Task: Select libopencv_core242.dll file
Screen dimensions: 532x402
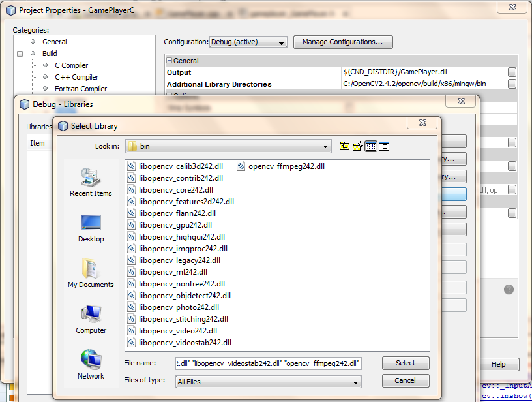Action: click(176, 190)
